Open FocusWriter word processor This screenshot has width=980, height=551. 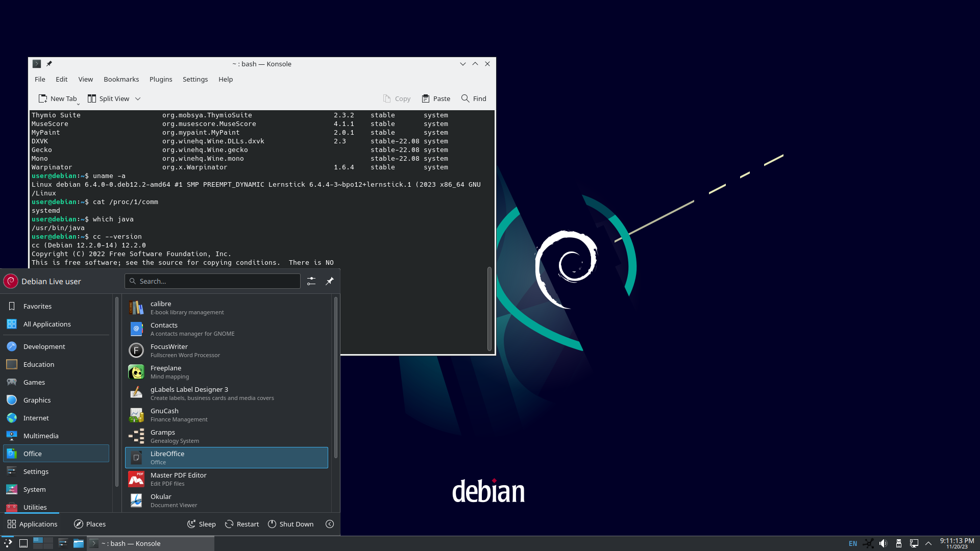point(227,350)
